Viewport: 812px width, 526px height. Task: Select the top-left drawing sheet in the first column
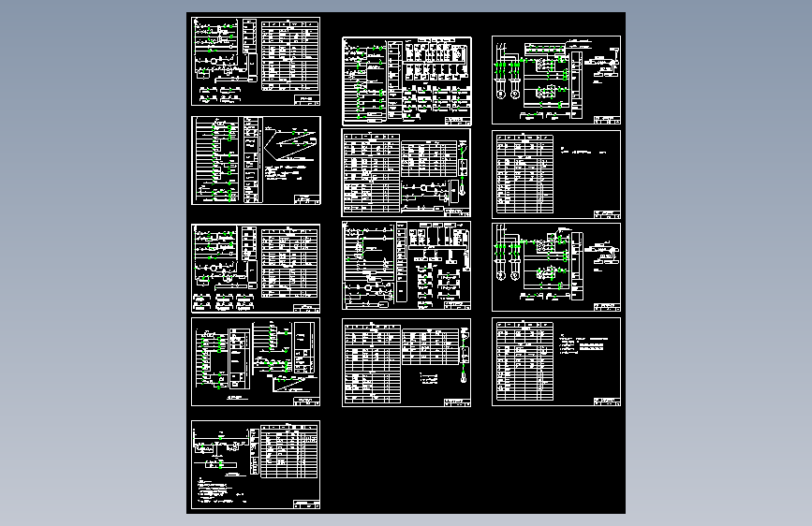[x=256, y=61]
